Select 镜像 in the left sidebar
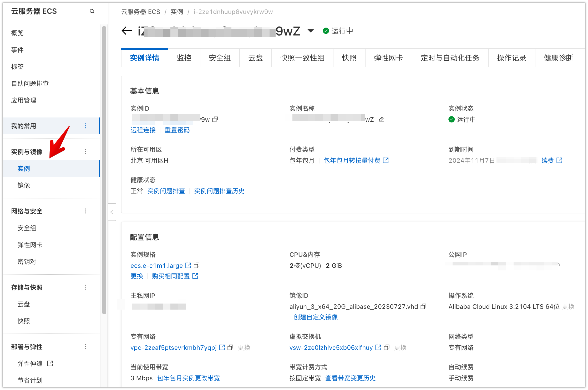 24,186
